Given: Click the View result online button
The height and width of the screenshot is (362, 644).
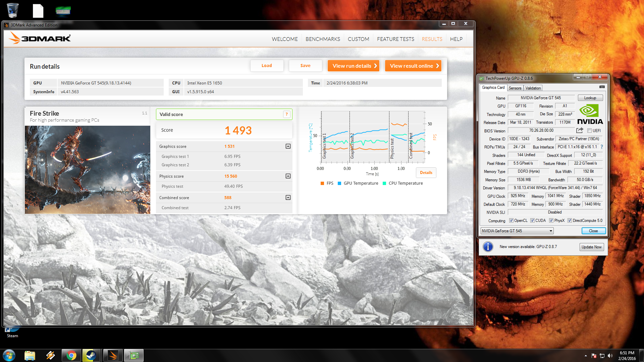Looking at the screenshot, I should point(413,66).
